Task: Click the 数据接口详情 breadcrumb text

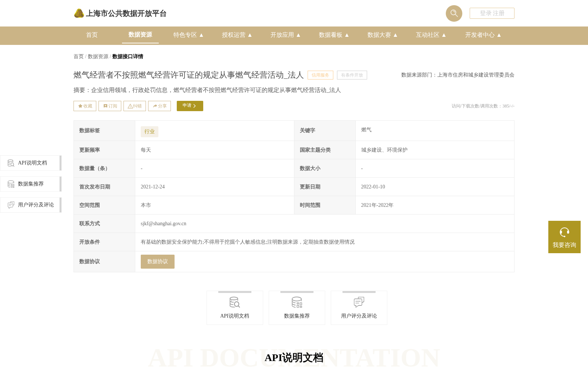Action: click(x=128, y=57)
